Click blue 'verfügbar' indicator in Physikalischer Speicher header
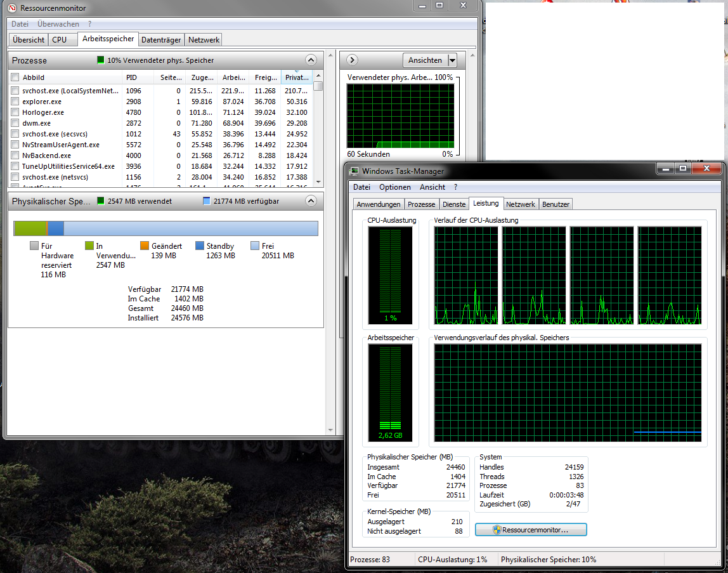The image size is (728, 573). point(207,201)
